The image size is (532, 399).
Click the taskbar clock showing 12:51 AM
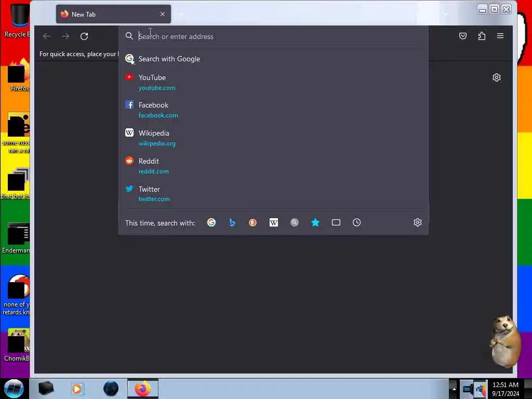click(x=506, y=389)
